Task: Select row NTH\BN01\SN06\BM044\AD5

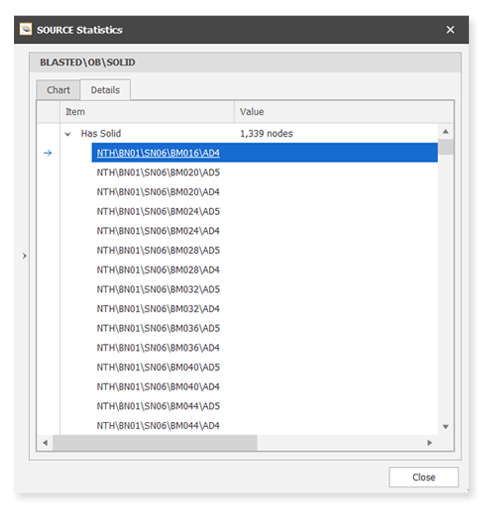Action: pyautogui.click(x=265, y=406)
